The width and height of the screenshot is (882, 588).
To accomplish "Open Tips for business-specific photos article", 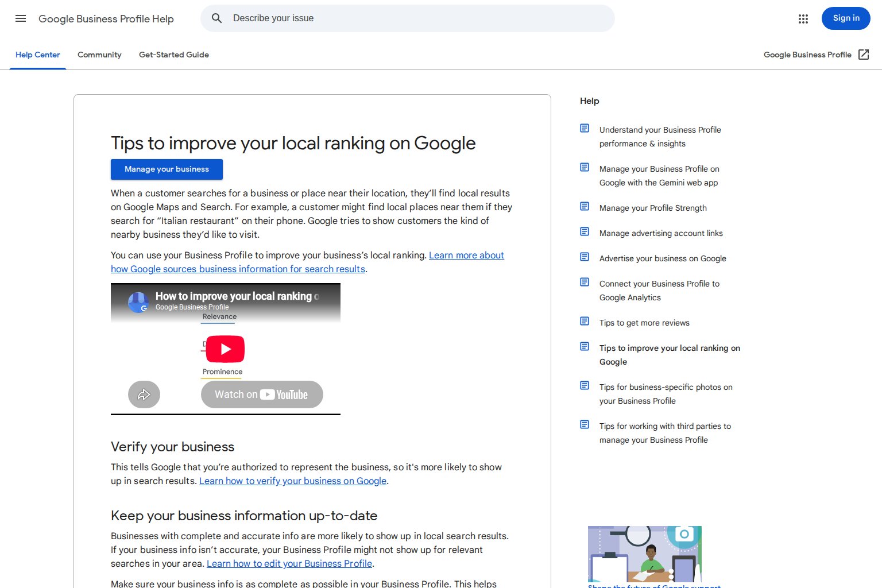I will [x=666, y=394].
